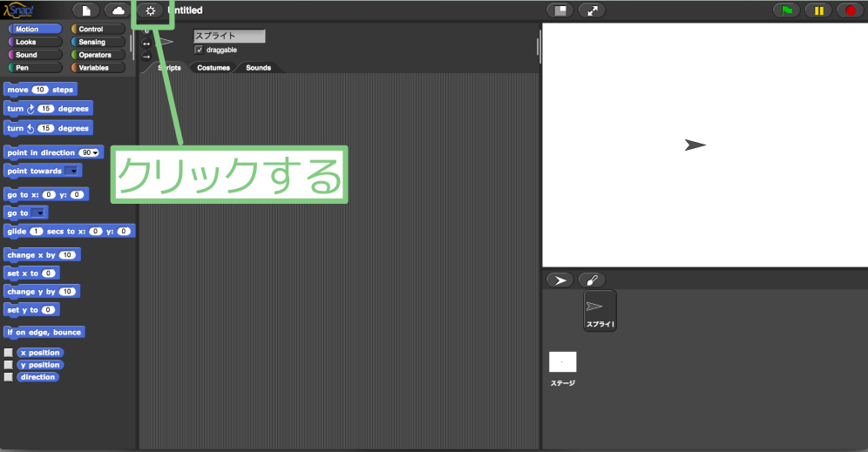Click the sprite name input field

(x=229, y=36)
